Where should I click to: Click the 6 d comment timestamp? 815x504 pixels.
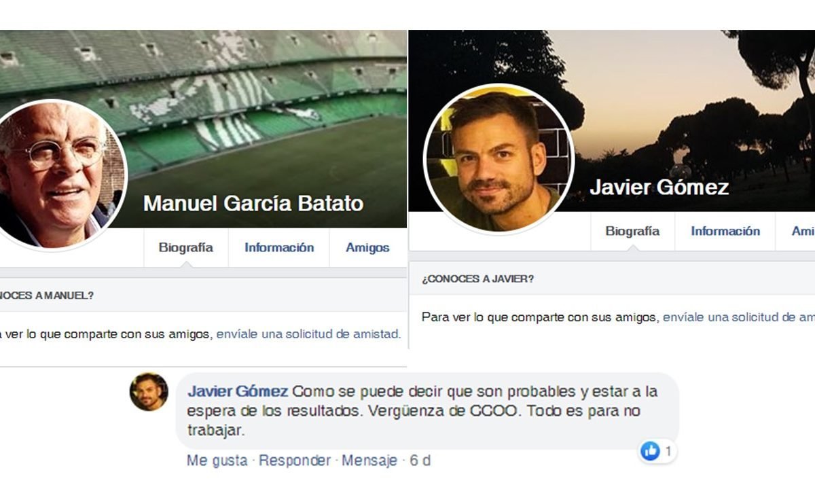click(420, 461)
